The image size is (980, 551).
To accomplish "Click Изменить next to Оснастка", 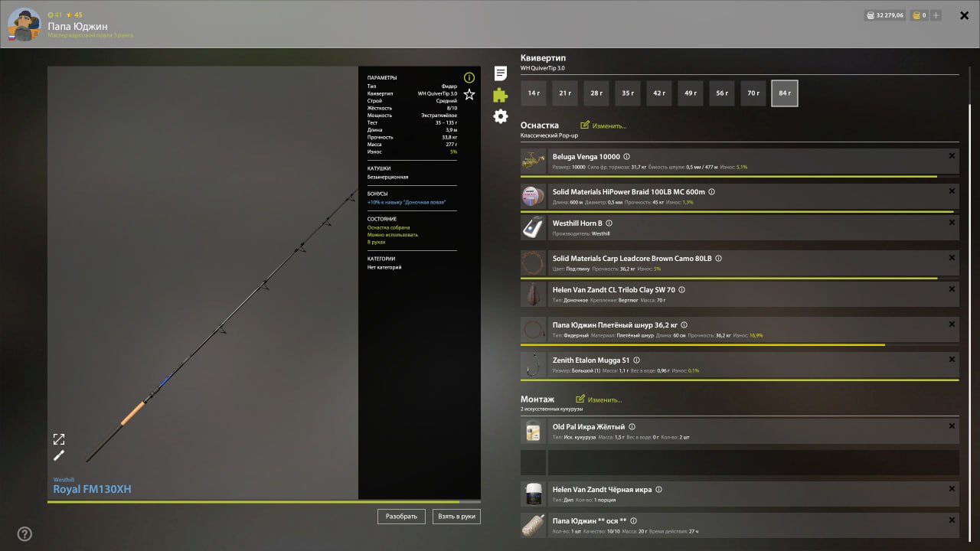I will point(603,126).
